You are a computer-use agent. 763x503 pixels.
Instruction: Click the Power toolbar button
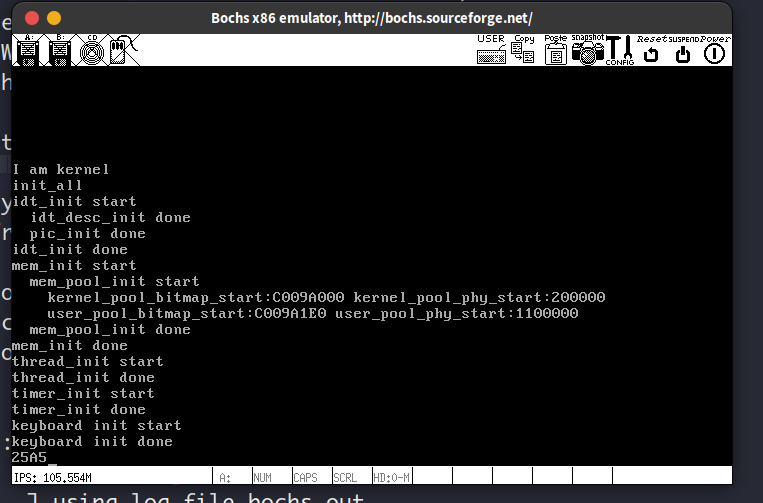tap(715, 50)
